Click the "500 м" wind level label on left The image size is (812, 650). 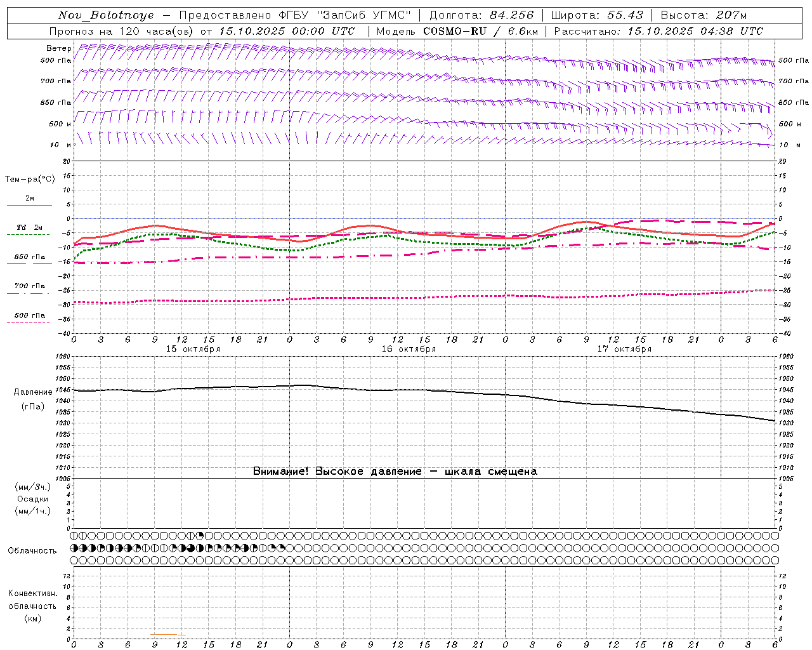click(x=60, y=124)
